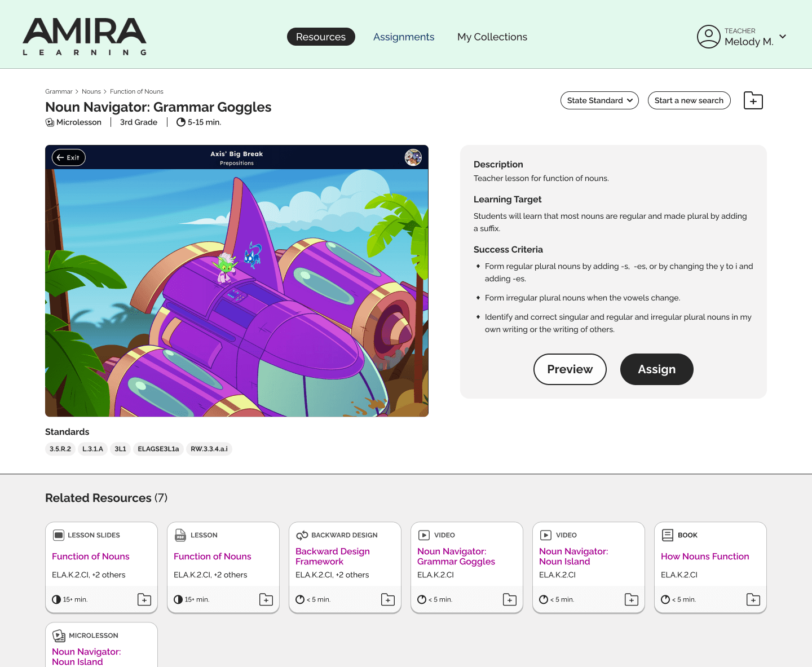
Task: Click the Grammar Goggles video type icon
Action: click(424, 535)
